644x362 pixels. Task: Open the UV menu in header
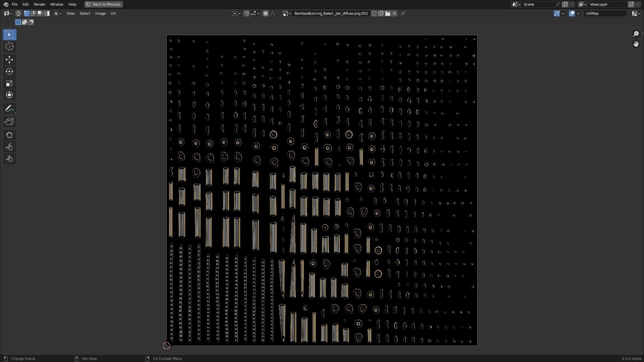113,13
